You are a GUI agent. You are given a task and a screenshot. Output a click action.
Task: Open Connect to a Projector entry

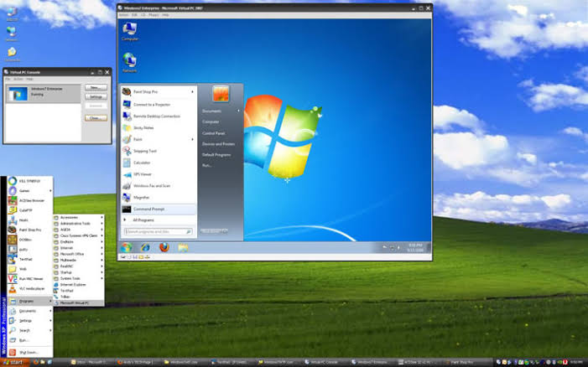tap(159, 105)
